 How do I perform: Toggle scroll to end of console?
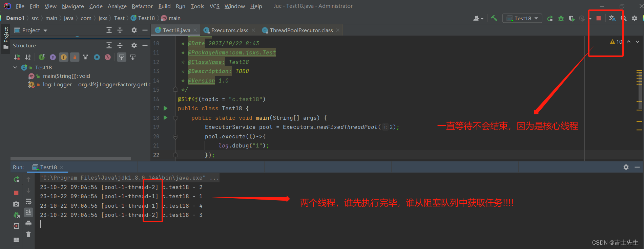(x=28, y=212)
